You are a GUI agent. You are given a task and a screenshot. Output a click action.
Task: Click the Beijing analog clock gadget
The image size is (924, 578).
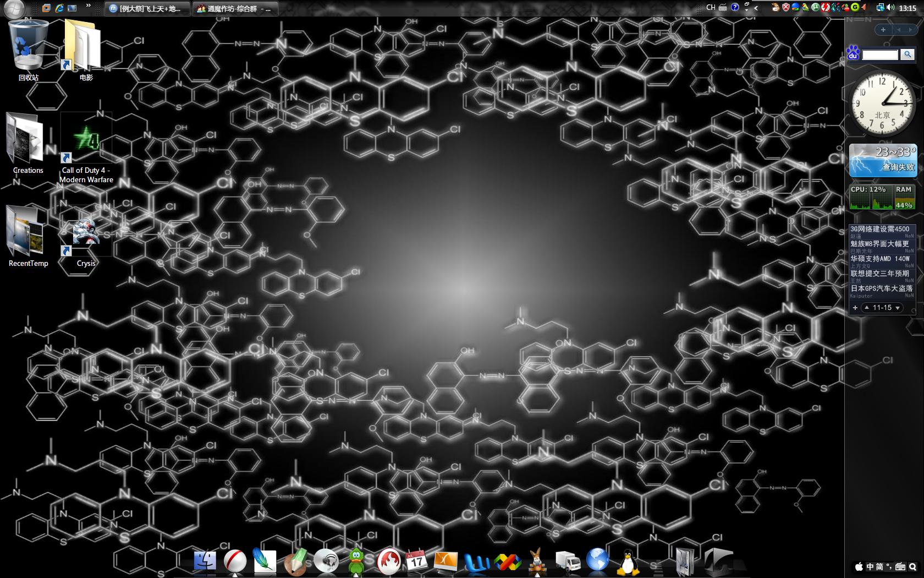(x=882, y=103)
